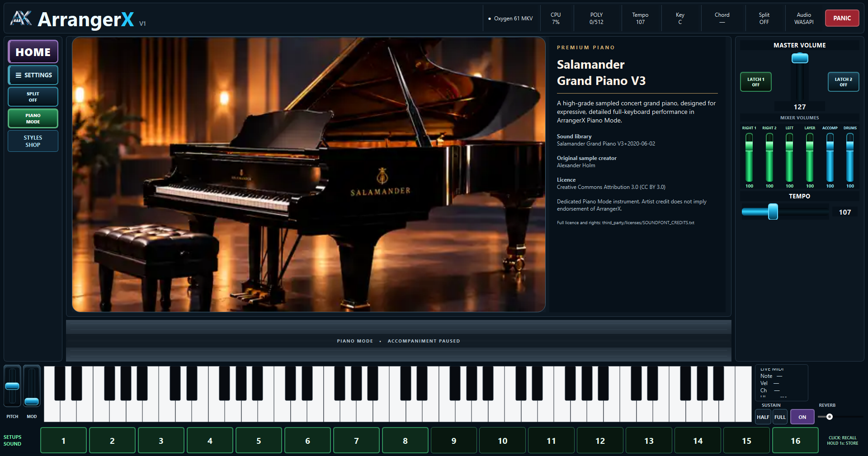868x456 pixels.
Task: Adjust the Master Volume slider handle
Action: pyautogui.click(x=800, y=58)
